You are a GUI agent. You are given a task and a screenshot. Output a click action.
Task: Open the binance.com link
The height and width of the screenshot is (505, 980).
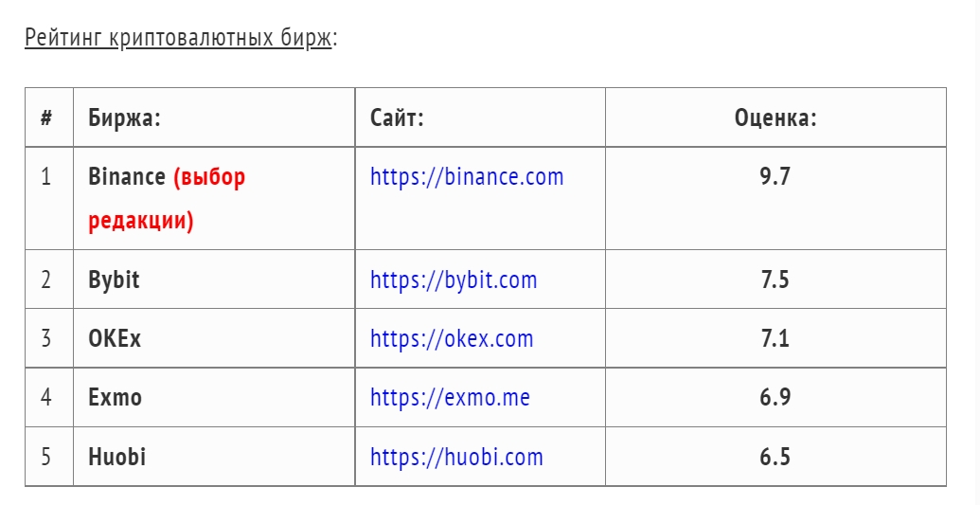pyautogui.click(x=467, y=177)
